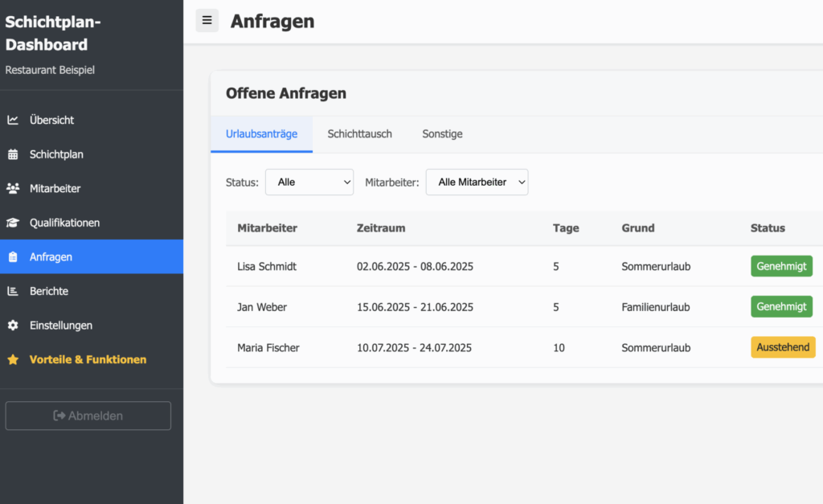Screen dimensions: 823x504
Task: Click the period 02.06.2025 - 08.06.2025
Action: coord(416,266)
